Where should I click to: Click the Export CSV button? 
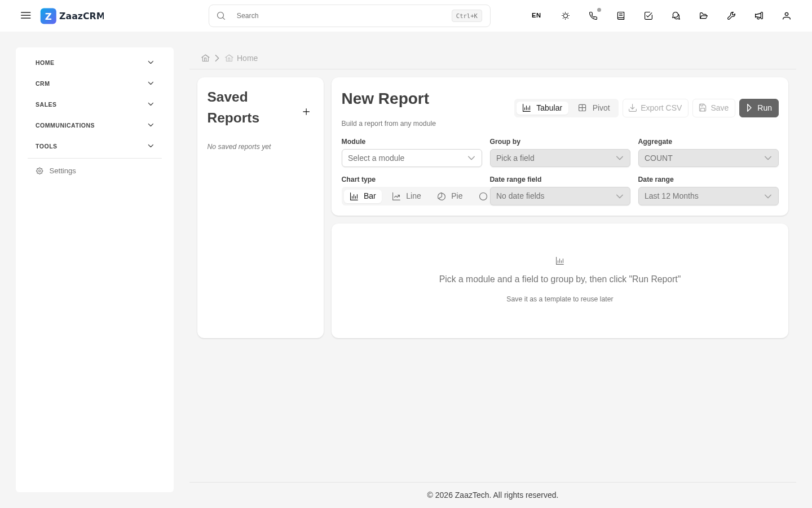[x=655, y=108]
